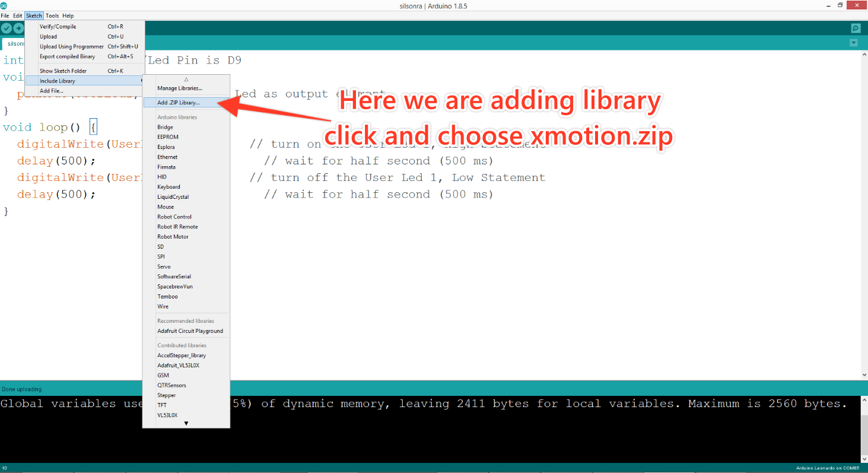This screenshot has height=473, width=868.
Task: Open the tab options dropdown arrow
Action: coord(854,43)
